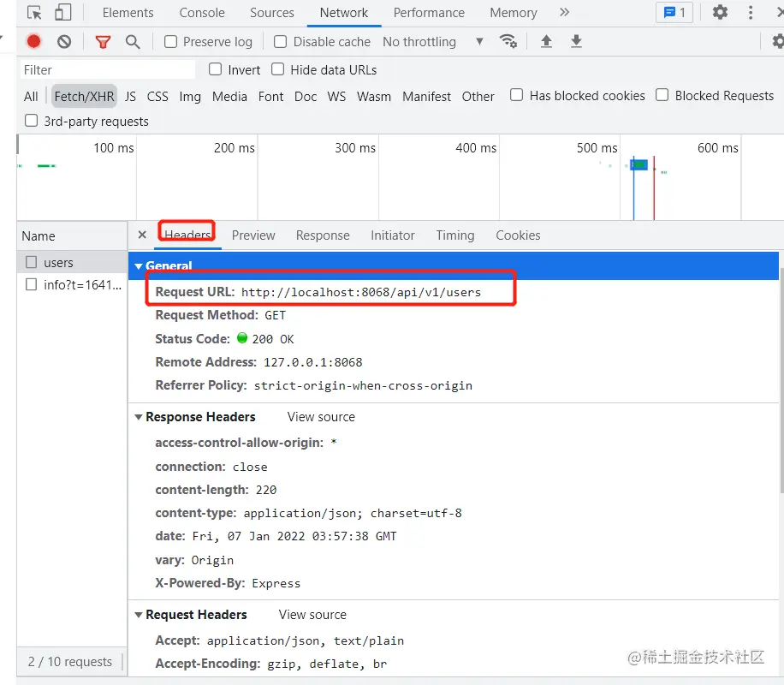
Task: Filter requests by Other
Action: pyautogui.click(x=478, y=96)
